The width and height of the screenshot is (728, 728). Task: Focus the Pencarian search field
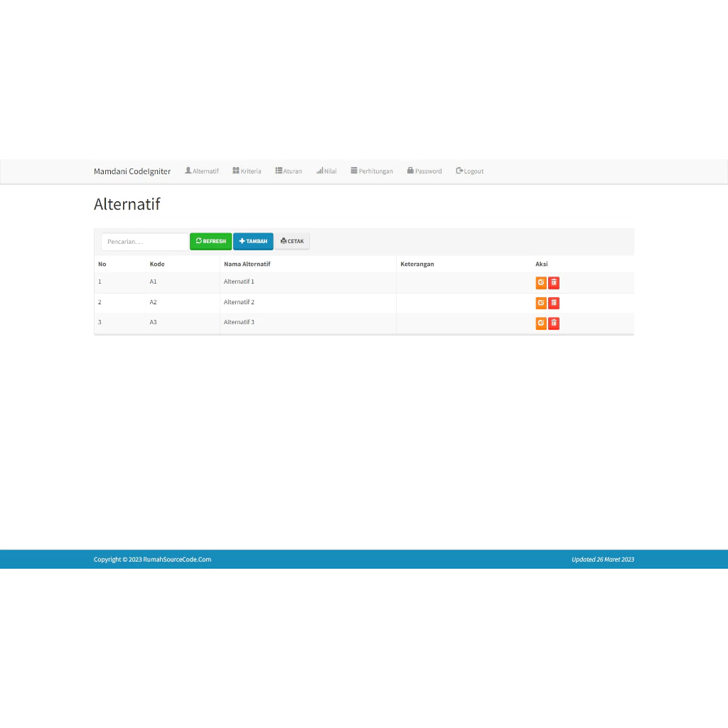144,242
